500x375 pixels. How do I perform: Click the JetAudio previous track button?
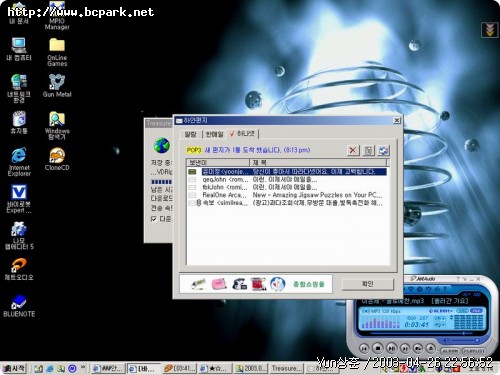coord(364,348)
